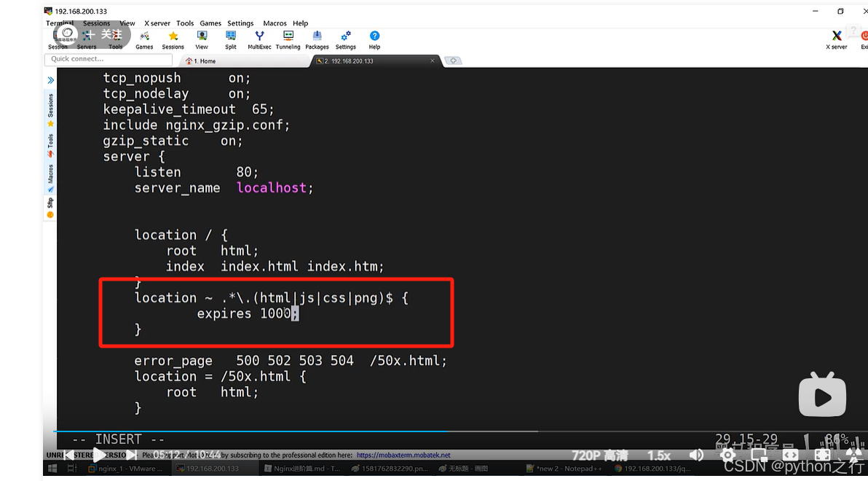
Task: Switch to nginx_1 VMware taskbar window
Action: click(x=127, y=469)
